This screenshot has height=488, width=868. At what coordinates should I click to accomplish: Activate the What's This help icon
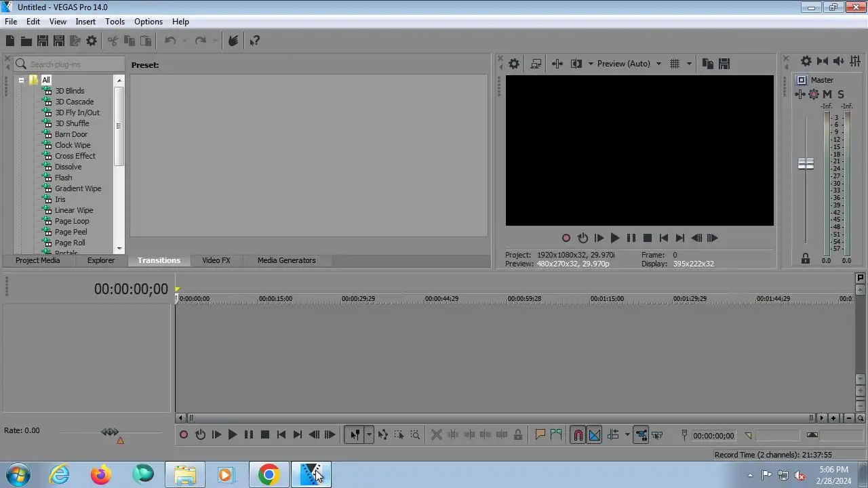[255, 41]
